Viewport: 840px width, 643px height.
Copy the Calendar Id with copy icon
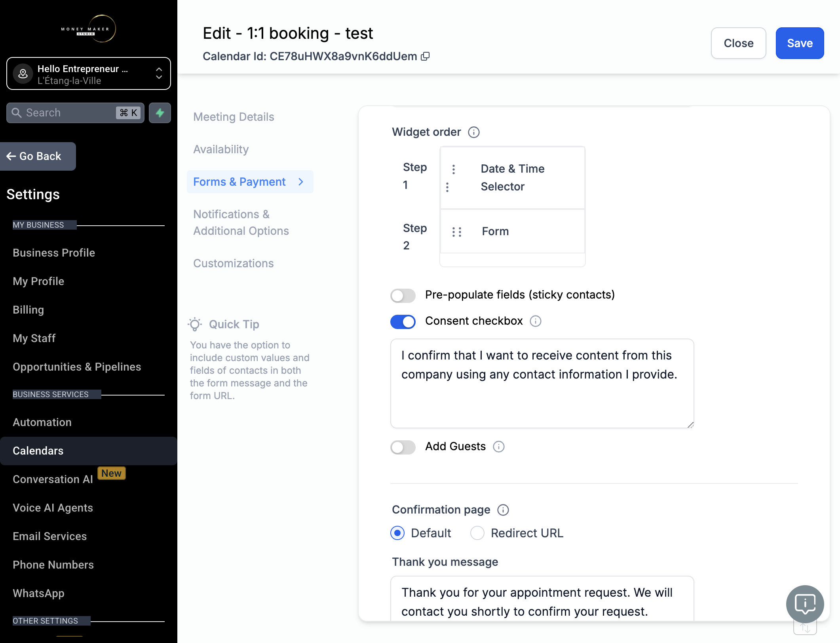[x=425, y=56]
